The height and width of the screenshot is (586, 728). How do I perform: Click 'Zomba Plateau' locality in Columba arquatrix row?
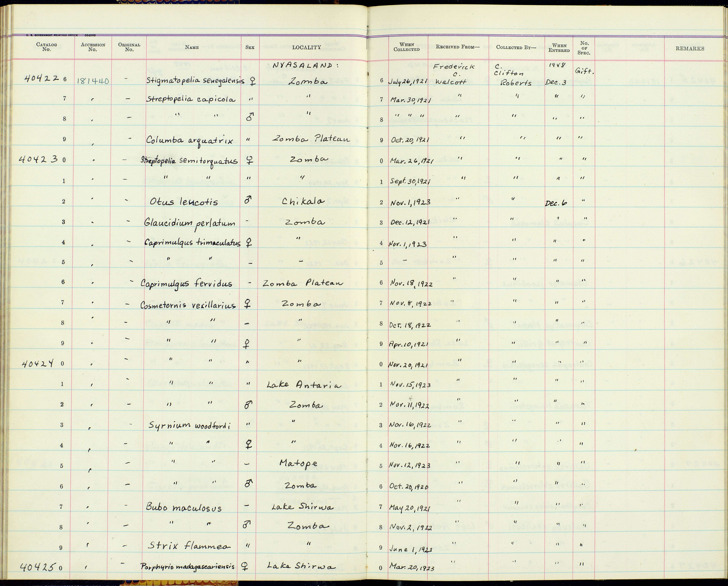pos(311,139)
